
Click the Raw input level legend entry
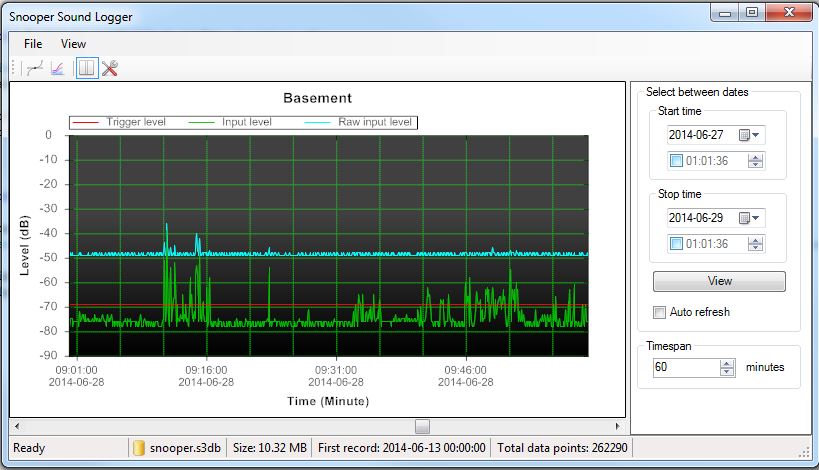358,122
